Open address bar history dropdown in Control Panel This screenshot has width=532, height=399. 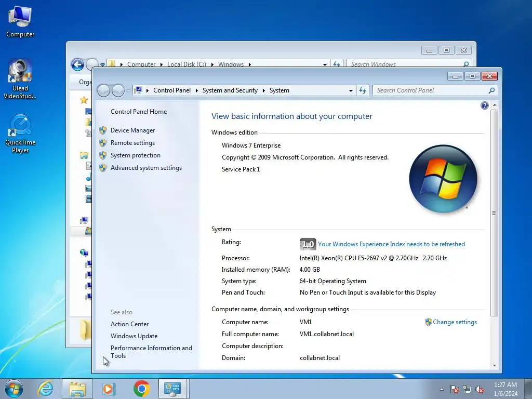tap(351, 90)
